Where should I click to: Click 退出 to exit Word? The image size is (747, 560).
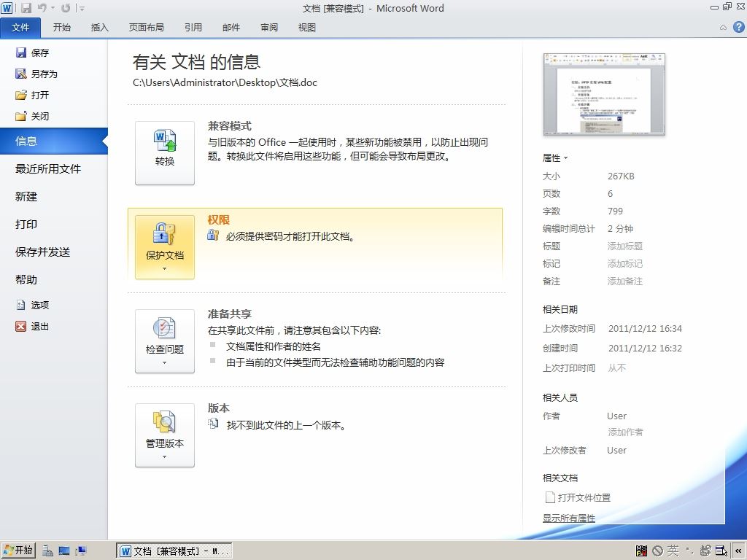pos(32,326)
